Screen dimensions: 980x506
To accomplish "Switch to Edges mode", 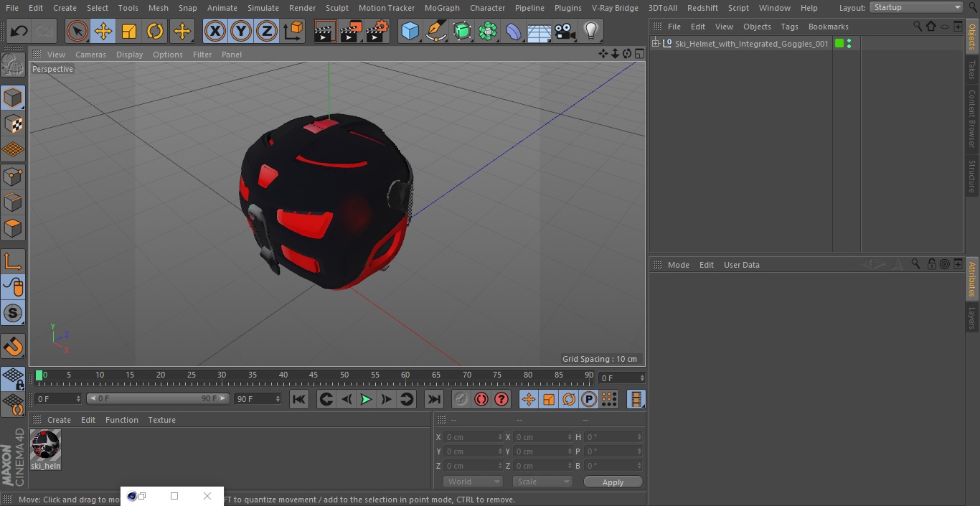I will (13, 202).
